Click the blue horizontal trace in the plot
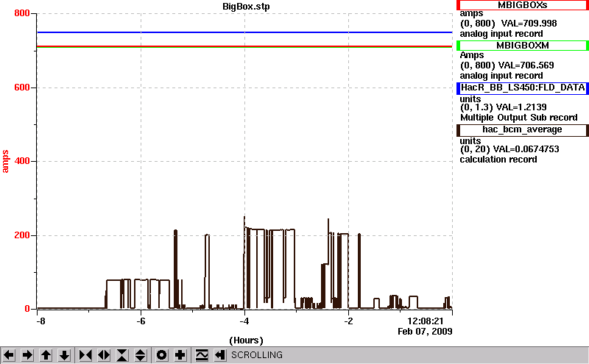This screenshot has height=364, width=589. 244,32
